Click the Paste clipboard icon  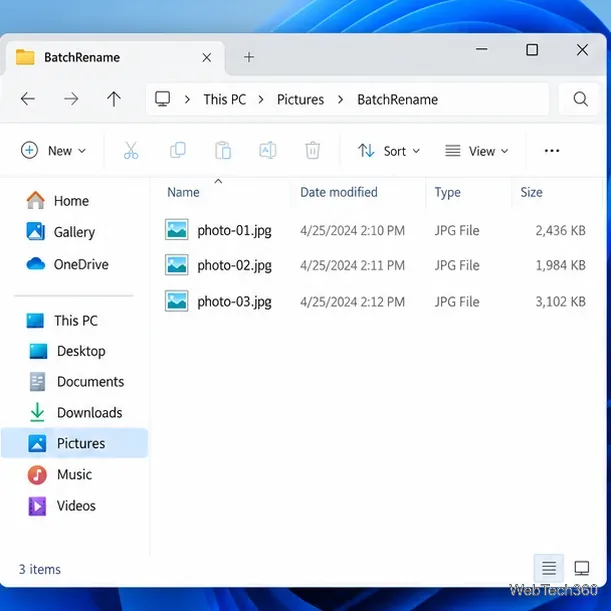(223, 150)
